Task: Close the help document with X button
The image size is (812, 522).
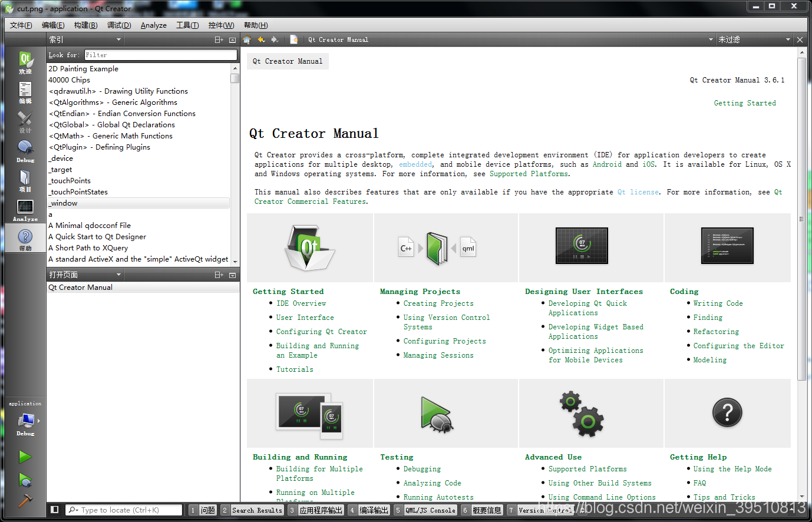Action: 800,39
